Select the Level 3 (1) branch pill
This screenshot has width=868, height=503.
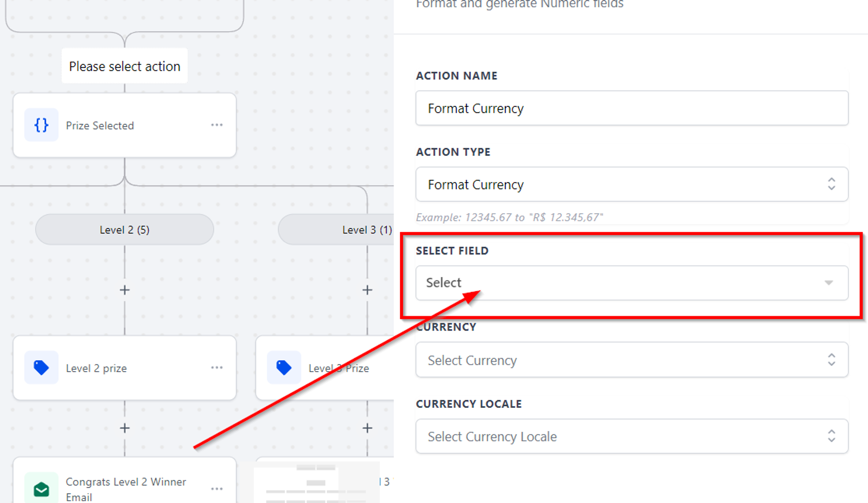[336, 230]
